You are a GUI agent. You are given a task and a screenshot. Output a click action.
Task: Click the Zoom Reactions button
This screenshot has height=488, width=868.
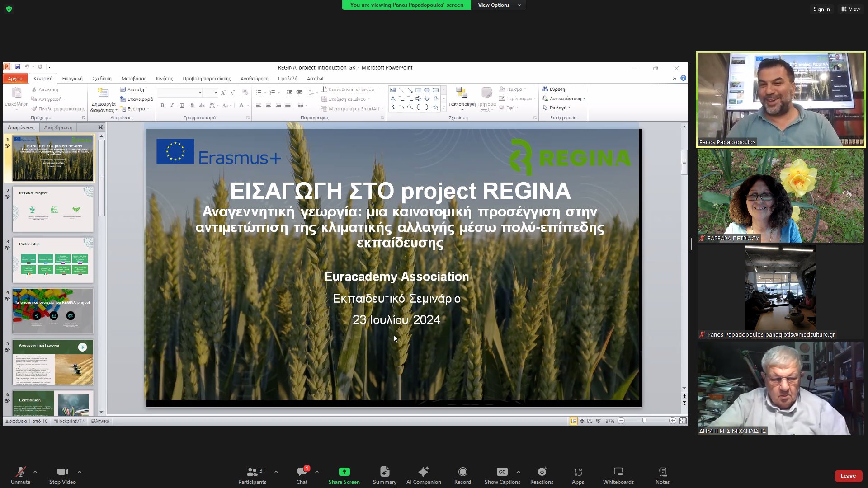pyautogui.click(x=542, y=476)
